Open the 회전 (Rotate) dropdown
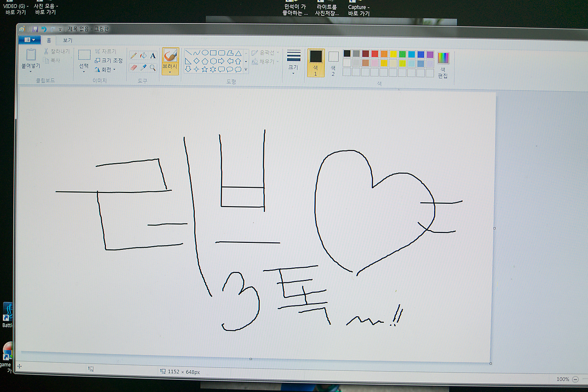Viewport: 588px width, 392px height. coord(105,70)
